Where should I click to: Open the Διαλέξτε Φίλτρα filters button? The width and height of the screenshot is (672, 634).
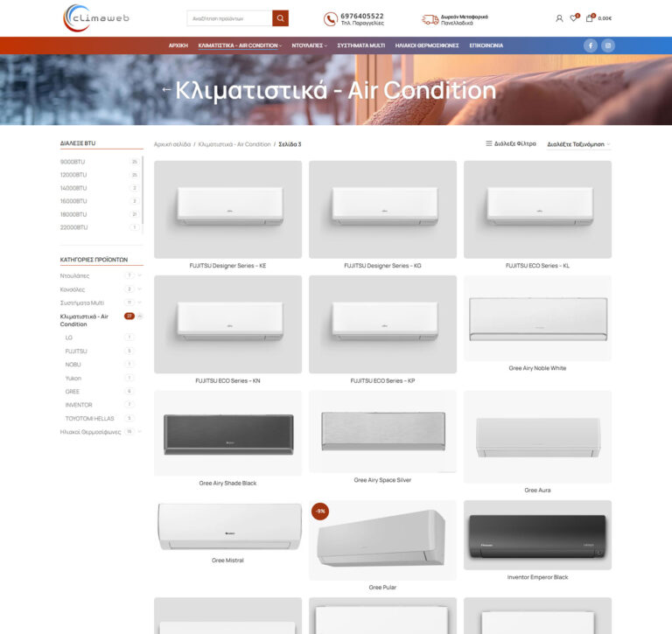pyautogui.click(x=511, y=144)
